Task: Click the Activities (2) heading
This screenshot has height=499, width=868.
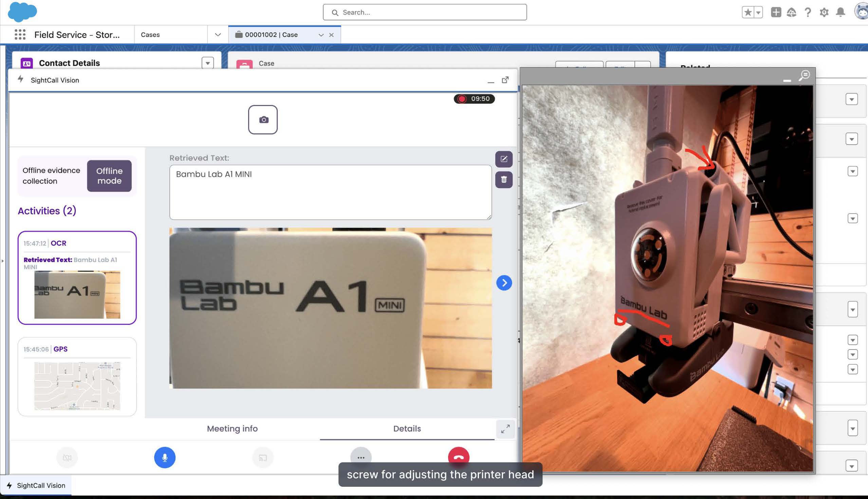Action: (47, 210)
